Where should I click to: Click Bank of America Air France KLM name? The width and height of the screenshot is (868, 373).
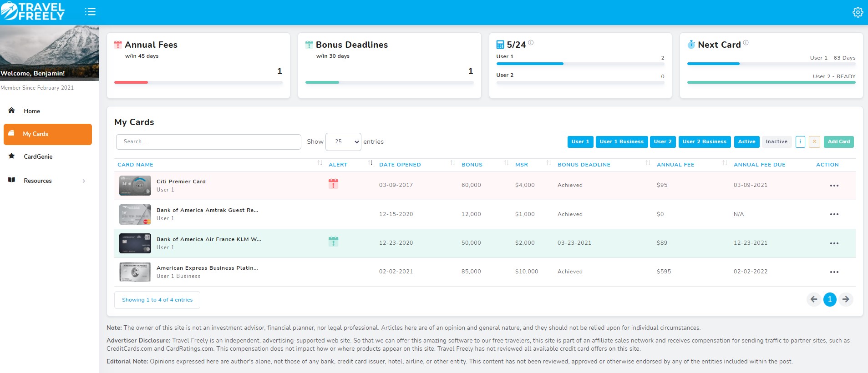tap(209, 239)
